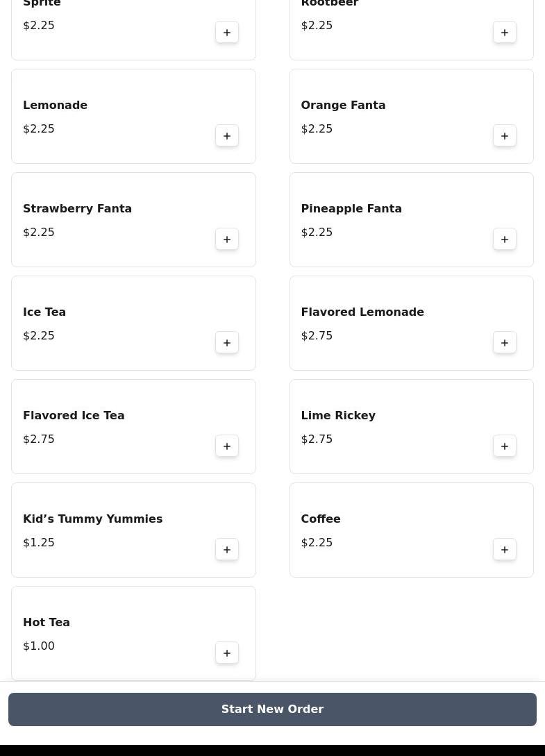Image resolution: width=545 pixels, height=756 pixels.
Task: Tap the Ice Tea add button
Action: point(227,343)
